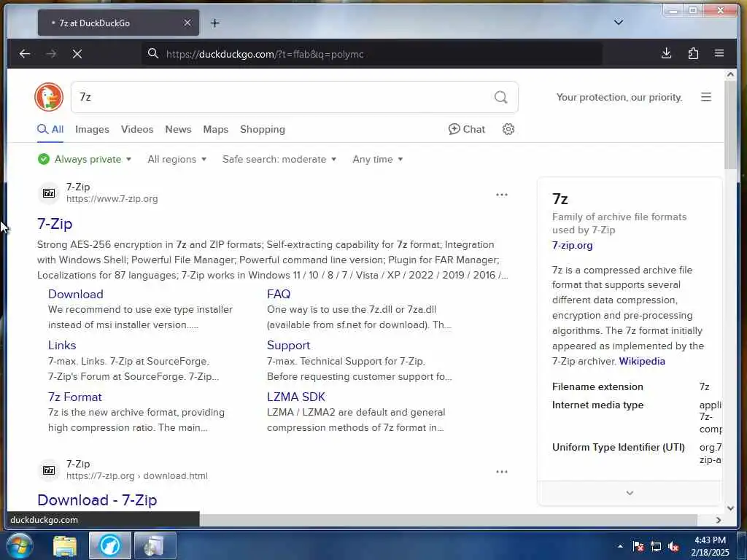Switch to Maps results tab
This screenshot has height=560, width=747.
click(215, 129)
